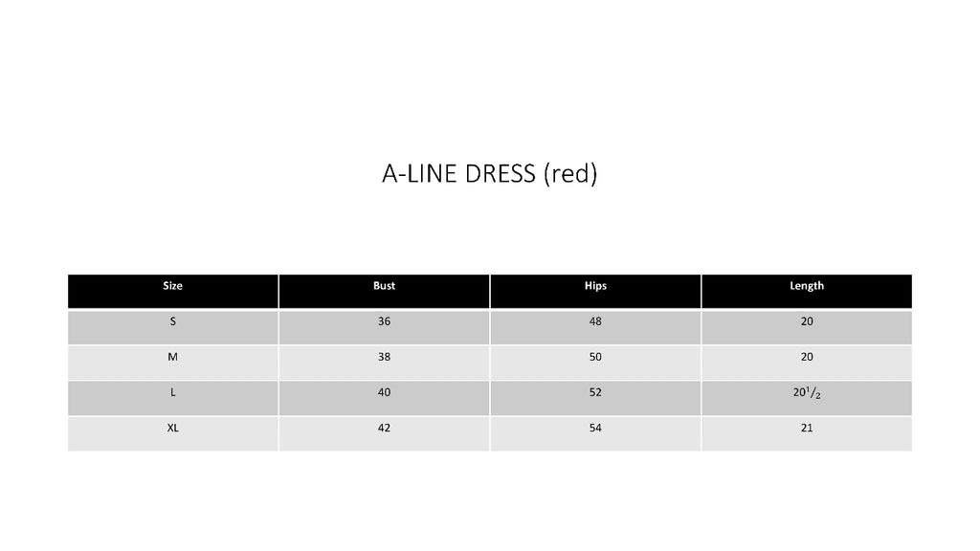The image size is (980, 551).
Task: Select the size S cell
Action: (173, 322)
